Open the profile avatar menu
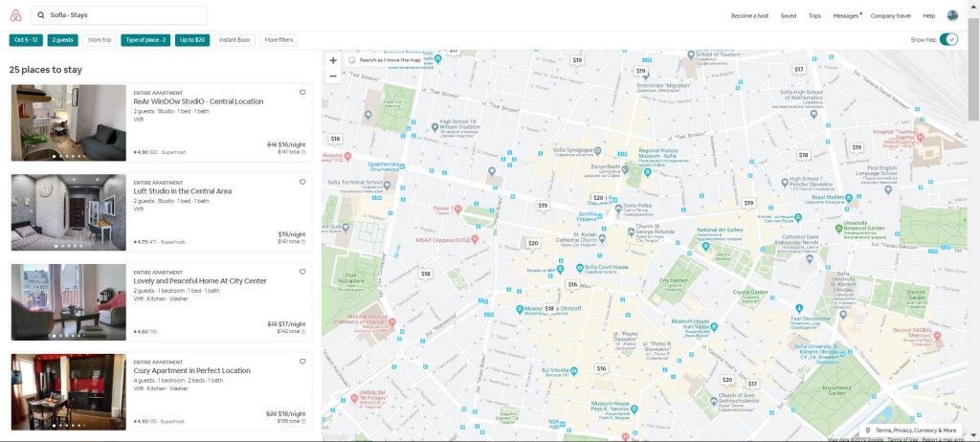The image size is (980, 442). (952, 15)
